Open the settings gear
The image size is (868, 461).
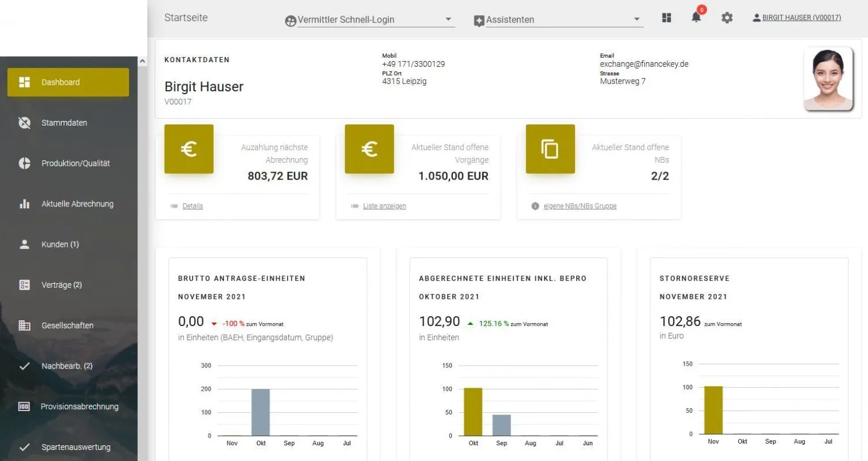(x=726, y=17)
